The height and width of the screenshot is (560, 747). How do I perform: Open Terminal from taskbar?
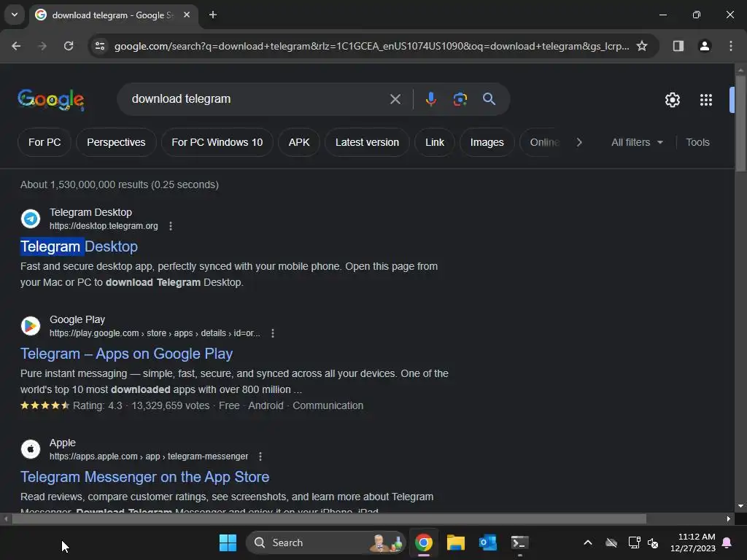[x=519, y=542]
